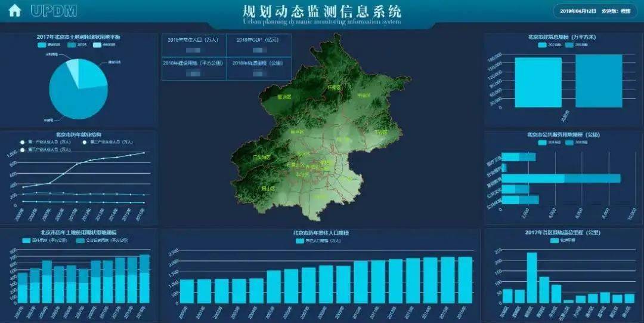Toggle the lightest-blue legend item of the pie chart
The height and width of the screenshot is (323, 644).
click(104, 44)
